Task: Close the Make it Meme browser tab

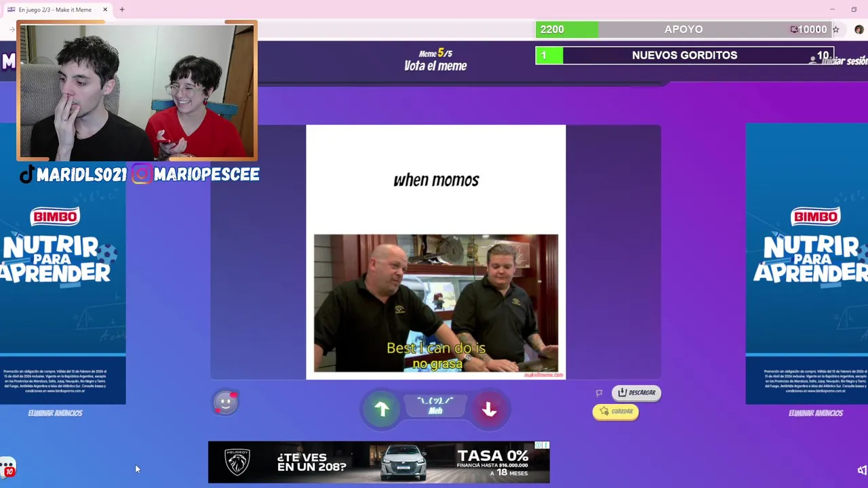Action: [x=105, y=9]
